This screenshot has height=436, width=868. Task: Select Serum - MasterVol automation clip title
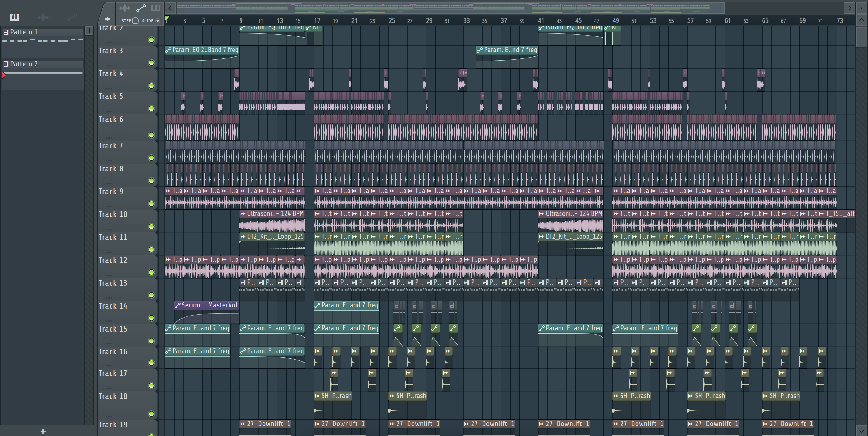click(x=209, y=305)
